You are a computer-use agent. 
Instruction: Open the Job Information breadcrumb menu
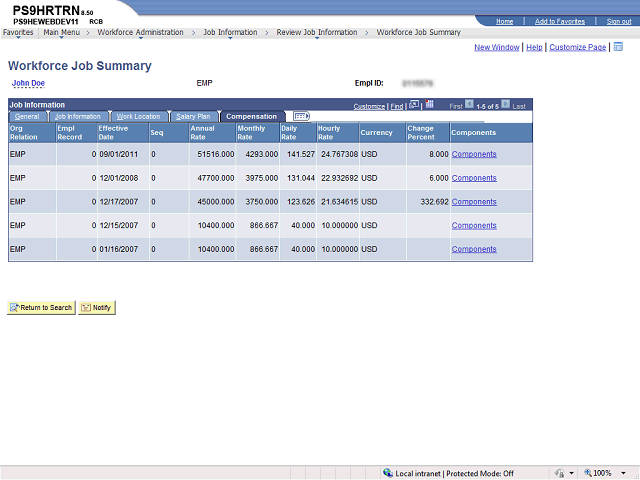230,32
